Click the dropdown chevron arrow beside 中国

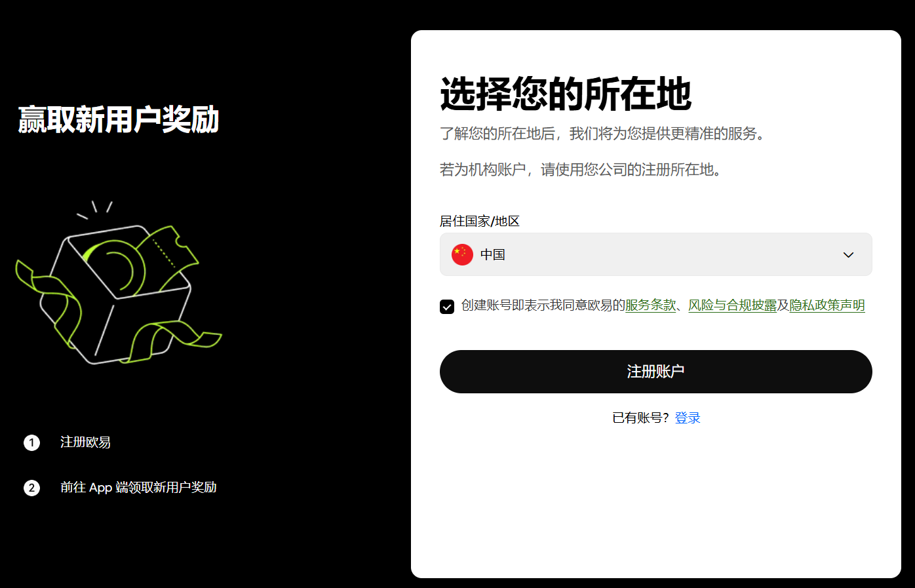[848, 255]
